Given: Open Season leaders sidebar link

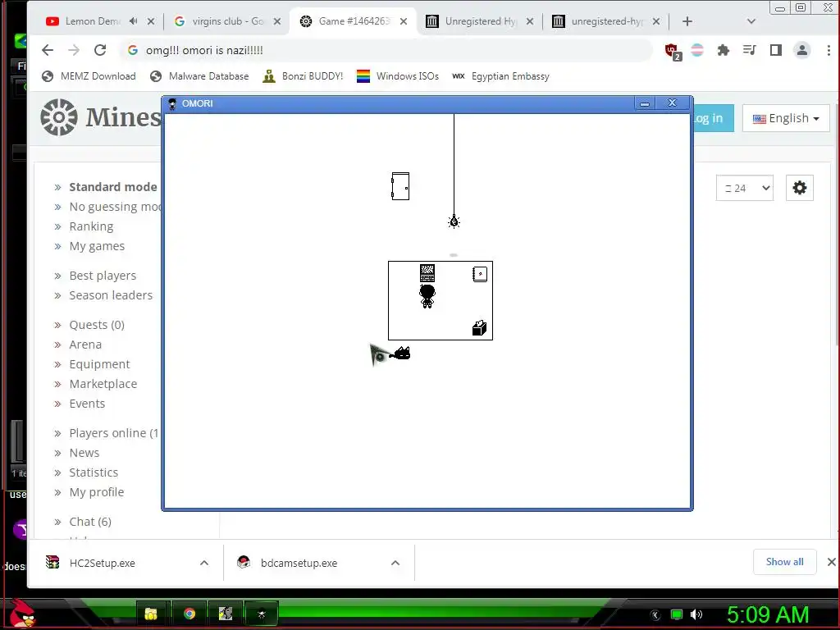Looking at the screenshot, I should (111, 295).
